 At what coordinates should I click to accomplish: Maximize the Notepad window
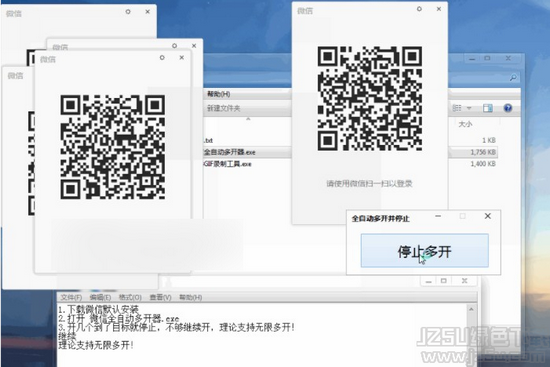444,281
